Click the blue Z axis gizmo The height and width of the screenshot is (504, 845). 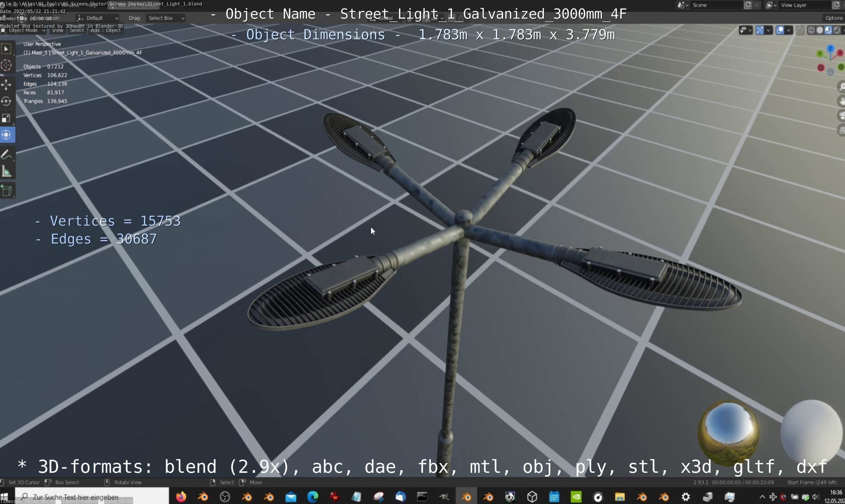click(830, 48)
